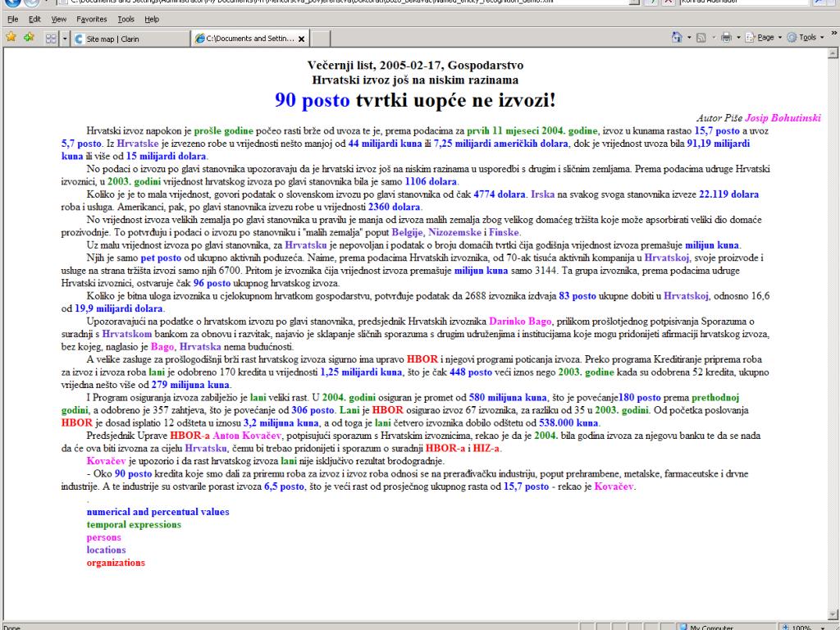Click the Add to Favorites icon
840x630 pixels.
click(29, 38)
